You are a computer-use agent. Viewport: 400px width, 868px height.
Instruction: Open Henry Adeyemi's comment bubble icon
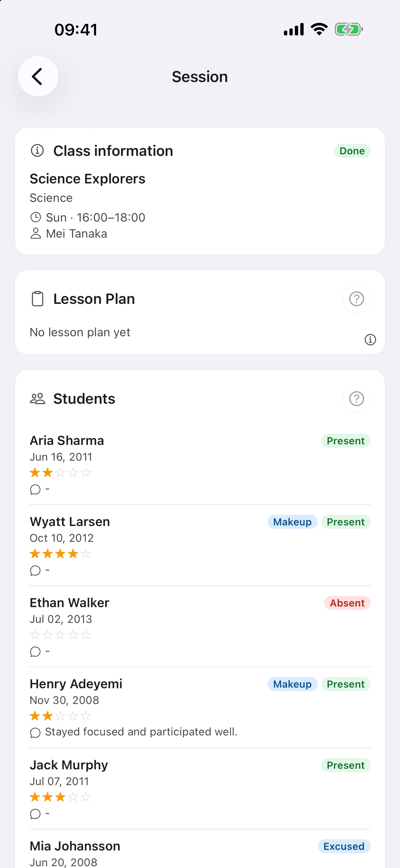point(35,732)
